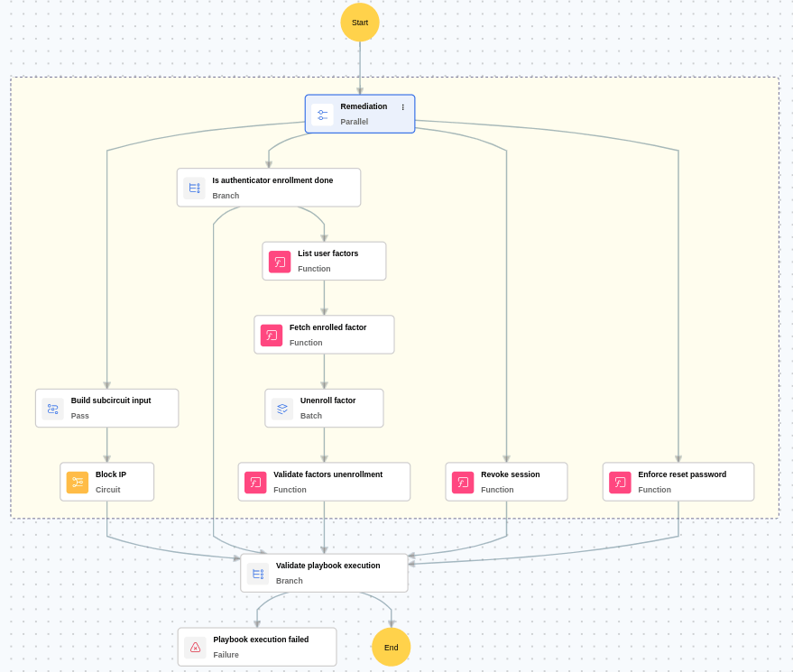
Task: Click the 'Circuit' type text under Block IP
Action: tap(107, 490)
